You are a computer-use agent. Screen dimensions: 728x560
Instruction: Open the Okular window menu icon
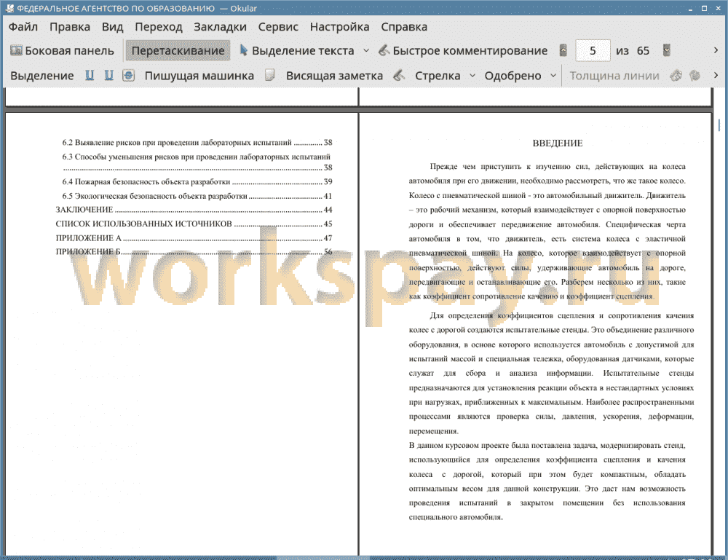[x=9, y=8]
